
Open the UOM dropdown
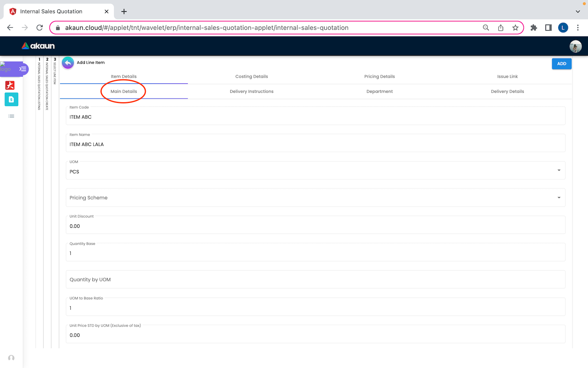click(x=316, y=171)
